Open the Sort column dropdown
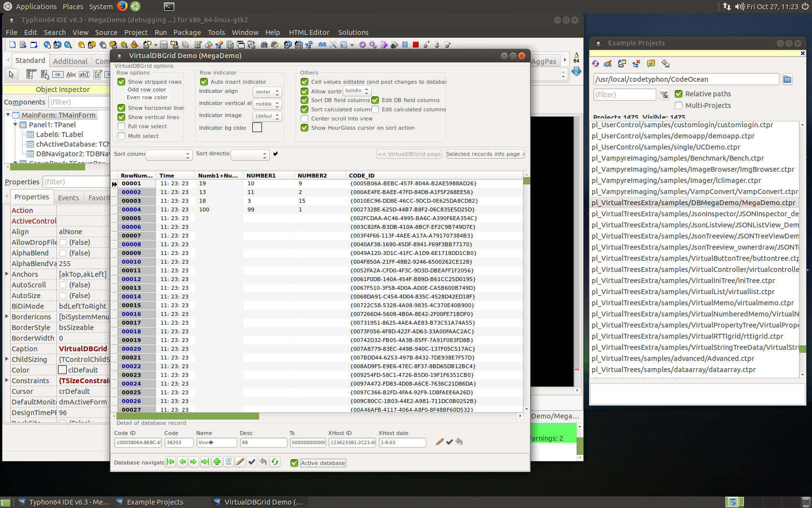The height and width of the screenshot is (508, 812). click(x=169, y=155)
